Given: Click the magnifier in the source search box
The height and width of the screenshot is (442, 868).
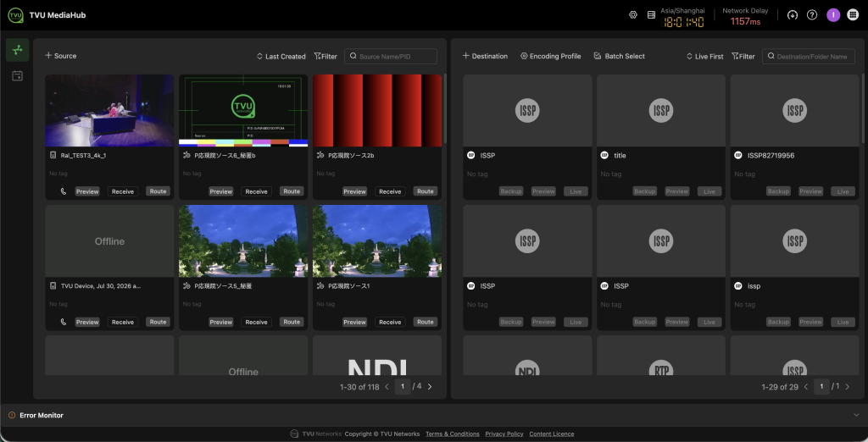Looking at the screenshot, I should pyautogui.click(x=353, y=57).
